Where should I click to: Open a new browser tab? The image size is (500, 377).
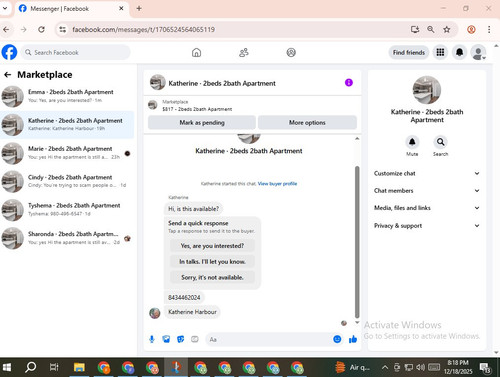pos(139,8)
